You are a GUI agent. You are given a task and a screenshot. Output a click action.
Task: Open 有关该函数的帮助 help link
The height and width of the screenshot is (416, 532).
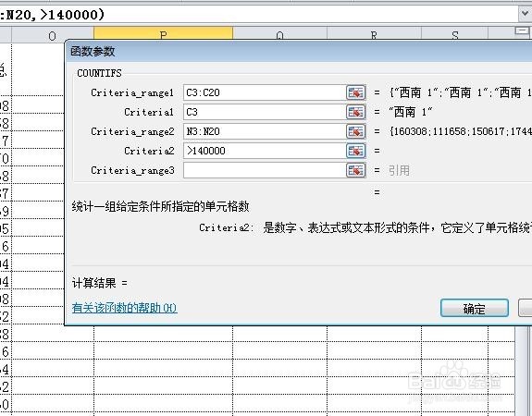point(125,308)
